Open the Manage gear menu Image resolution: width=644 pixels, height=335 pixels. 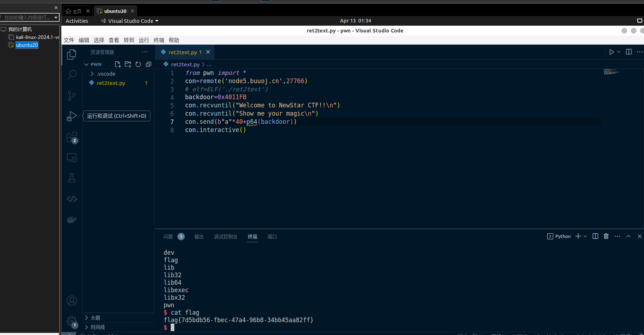pos(72,321)
